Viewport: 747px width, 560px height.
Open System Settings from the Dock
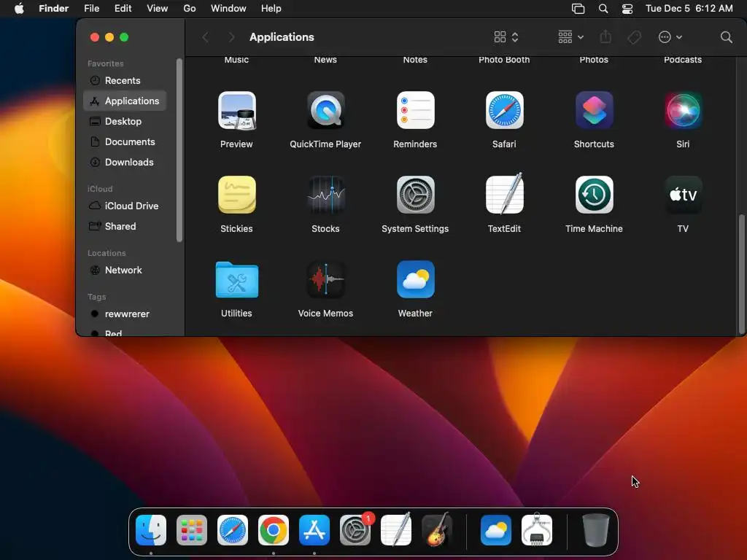pyautogui.click(x=355, y=530)
